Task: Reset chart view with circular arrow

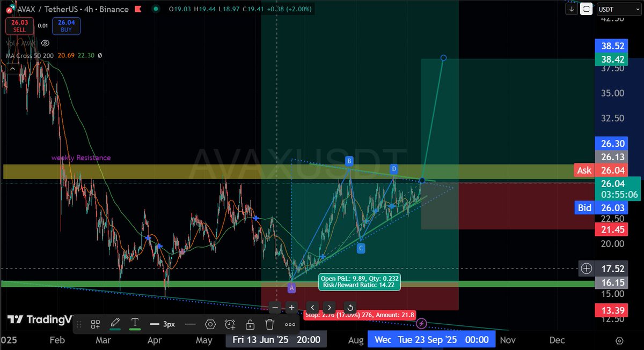Action: click(350, 308)
